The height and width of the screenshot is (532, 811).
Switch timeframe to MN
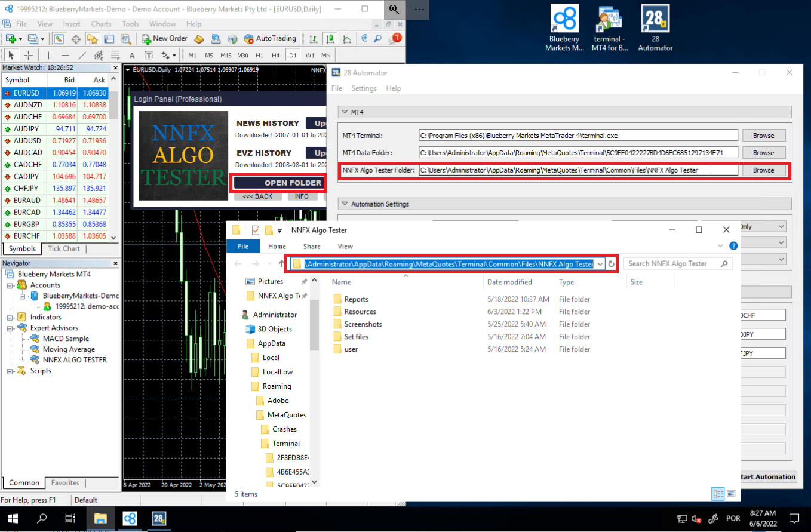(x=326, y=56)
